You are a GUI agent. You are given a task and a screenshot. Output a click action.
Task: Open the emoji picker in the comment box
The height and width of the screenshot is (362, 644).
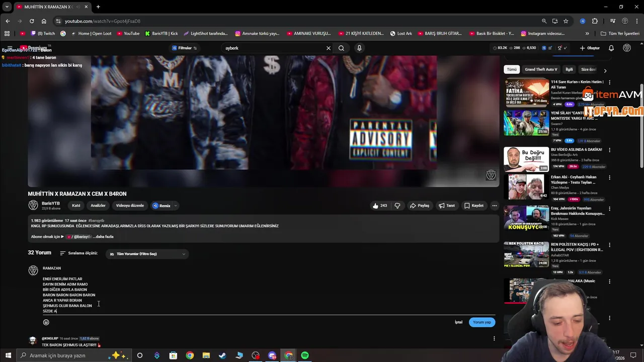46,322
